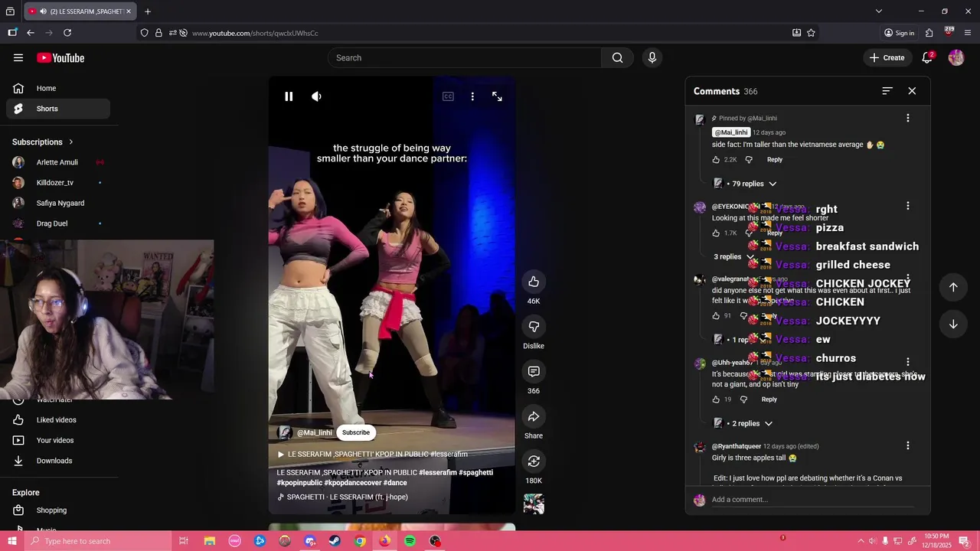Screen dimensions: 980x551
Task: Open options menu for Uhh-yeah comment
Action: tap(907, 362)
